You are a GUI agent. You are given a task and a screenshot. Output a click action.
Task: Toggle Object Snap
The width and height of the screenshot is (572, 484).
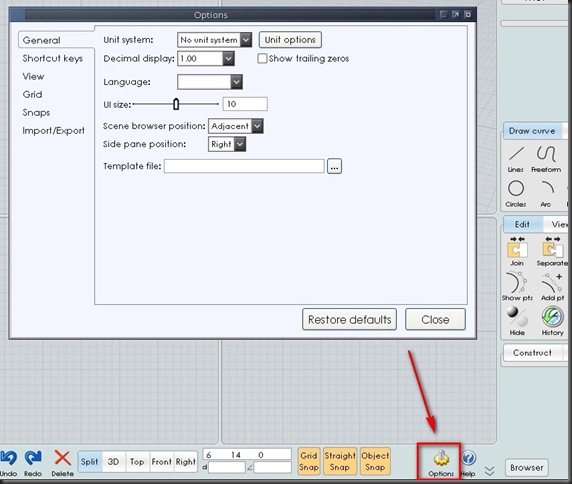coord(375,461)
